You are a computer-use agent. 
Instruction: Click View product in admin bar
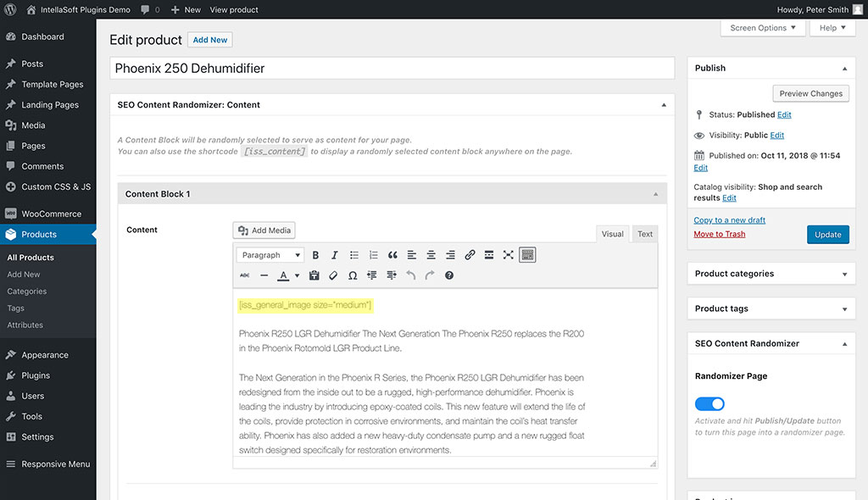point(234,9)
